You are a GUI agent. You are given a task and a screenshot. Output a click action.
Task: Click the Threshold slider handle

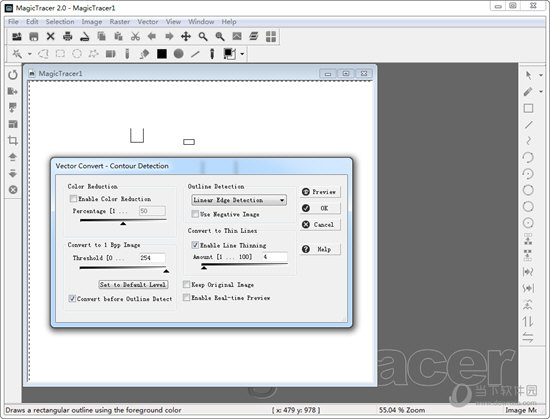166,271
